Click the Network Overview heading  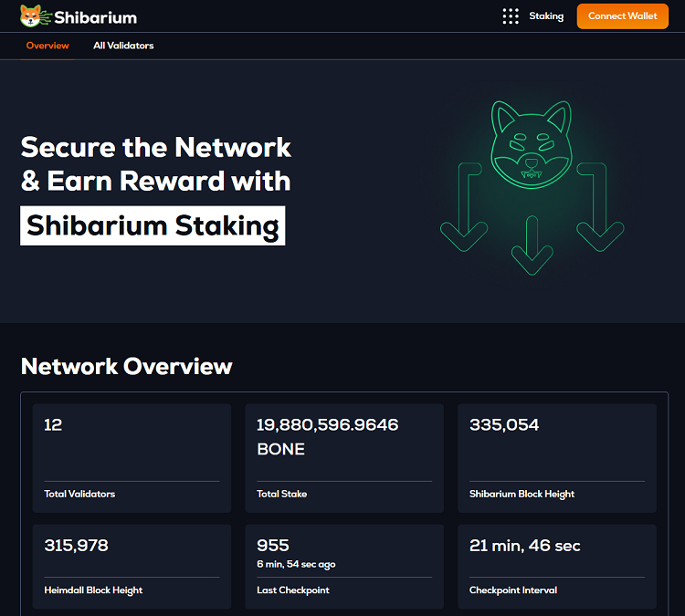tap(127, 366)
